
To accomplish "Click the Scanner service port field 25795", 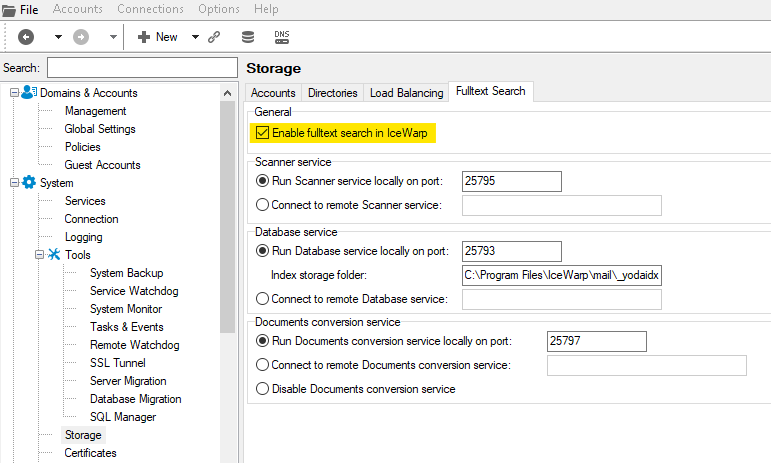I will pos(512,181).
